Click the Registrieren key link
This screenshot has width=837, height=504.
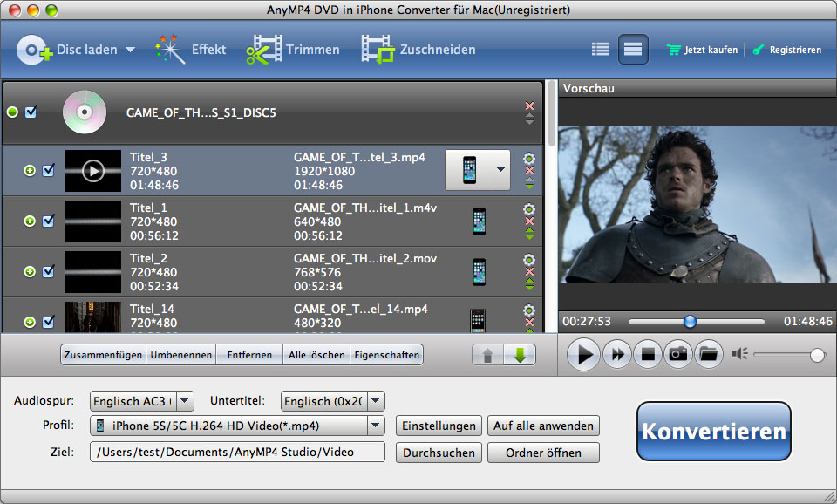(786, 50)
